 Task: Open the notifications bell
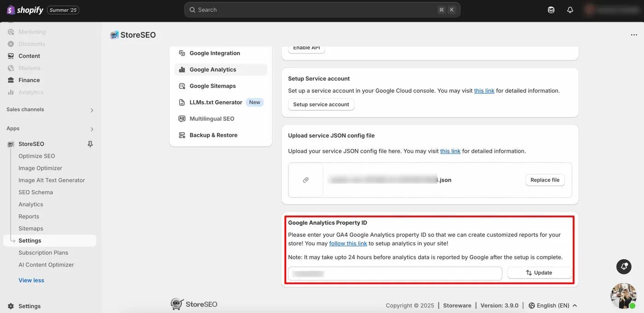(570, 10)
